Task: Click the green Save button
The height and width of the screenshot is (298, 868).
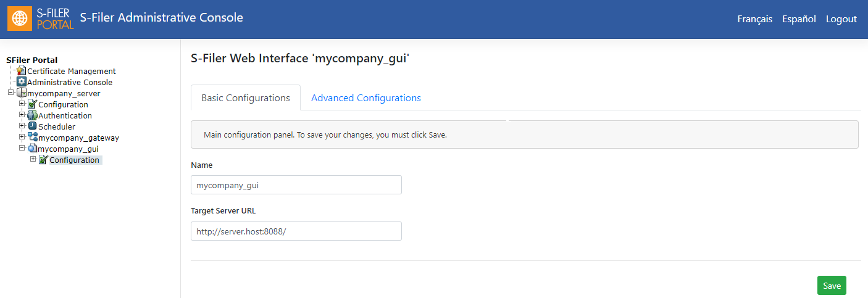Action: coord(832,286)
